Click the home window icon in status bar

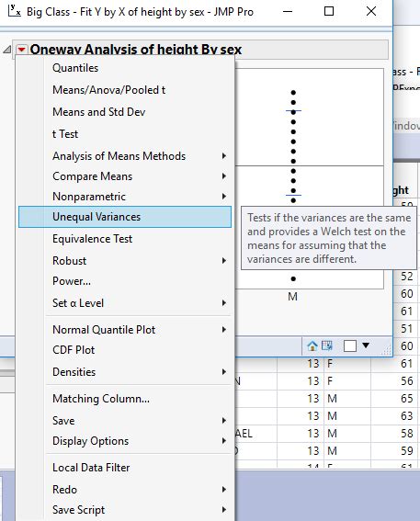(312, 345)
